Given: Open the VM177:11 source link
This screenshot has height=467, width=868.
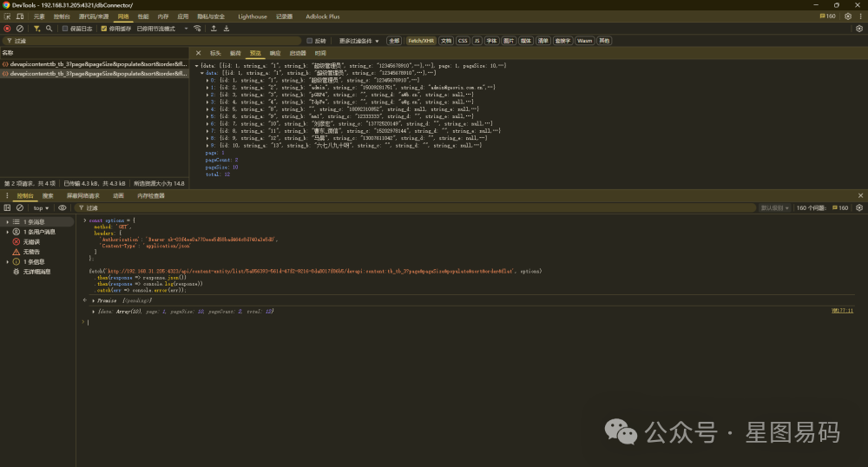Looking at the screenshot, I should coord(842,311).
